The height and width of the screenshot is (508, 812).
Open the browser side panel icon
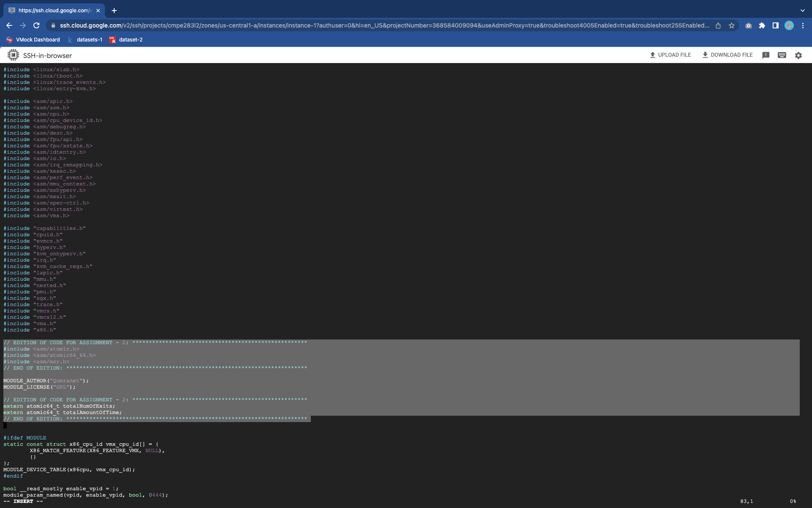pos(776,25)
